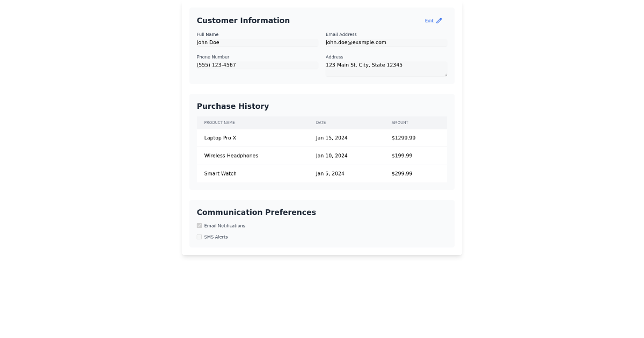Click the Purchase History heading
This screenshot has width=644, height=338.
tap(232, 106)
